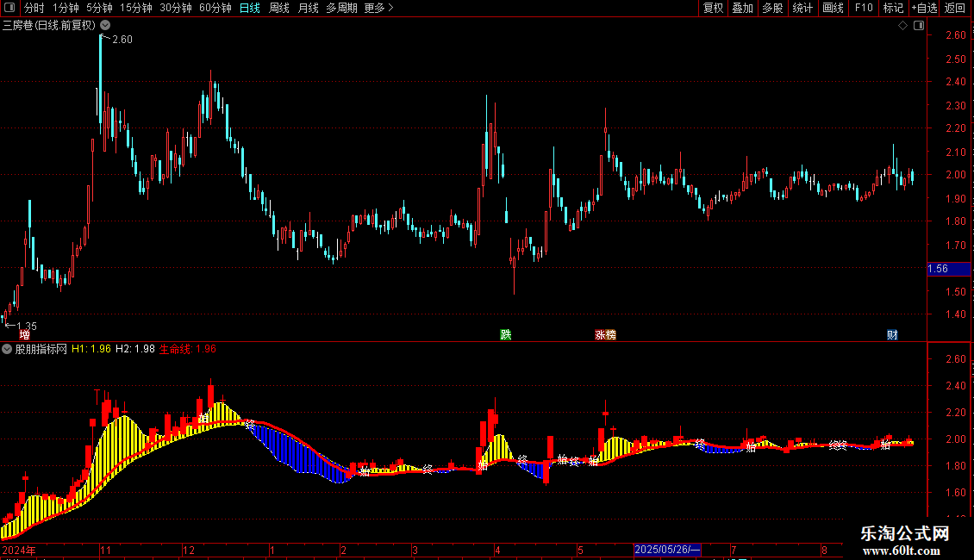Click the red 增 event marker
Screen dimensions: 974x560
tap(25, 335)
